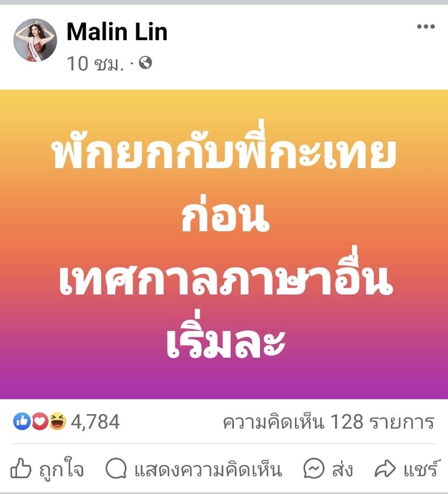Image resolution: width=448 pixels, height=494 pixels.
Task: Click the blue like reaction emoji
Action: pos(22,421)
